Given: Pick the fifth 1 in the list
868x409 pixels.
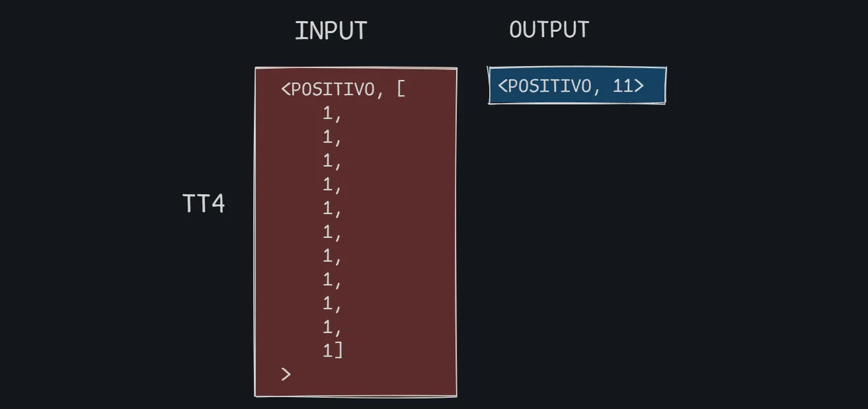Looking at the screenshot, I should pyautogui.click(x=327, y=209).
